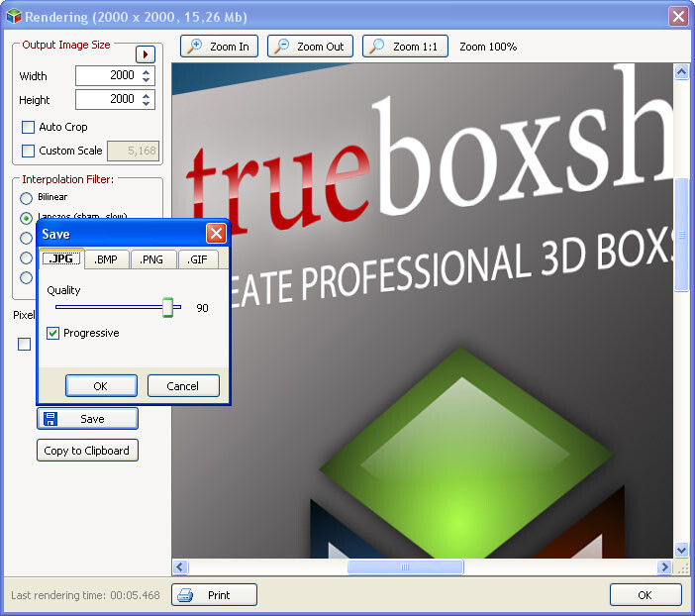This screenshot has height=616, width=695.
Task: Click the preview scroll up arrow
Action: click(681, 71)
